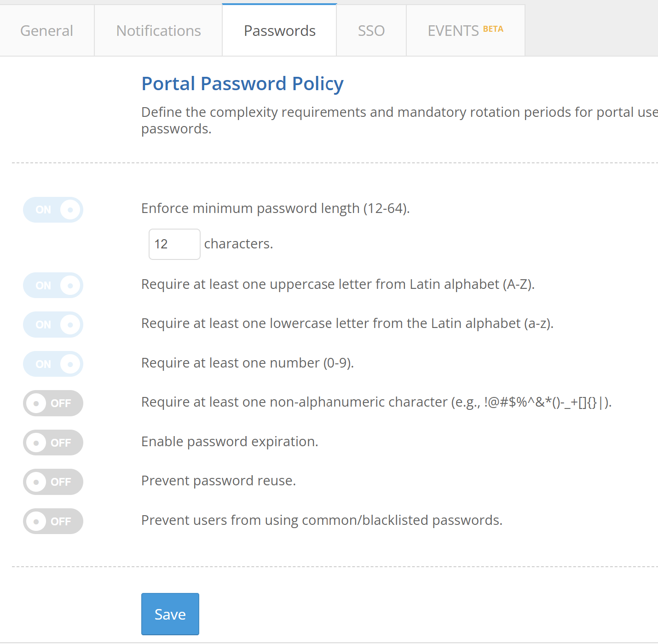Toggle on common/blacklisted passwords prevention
658x644 pixels.
(53, 521)
